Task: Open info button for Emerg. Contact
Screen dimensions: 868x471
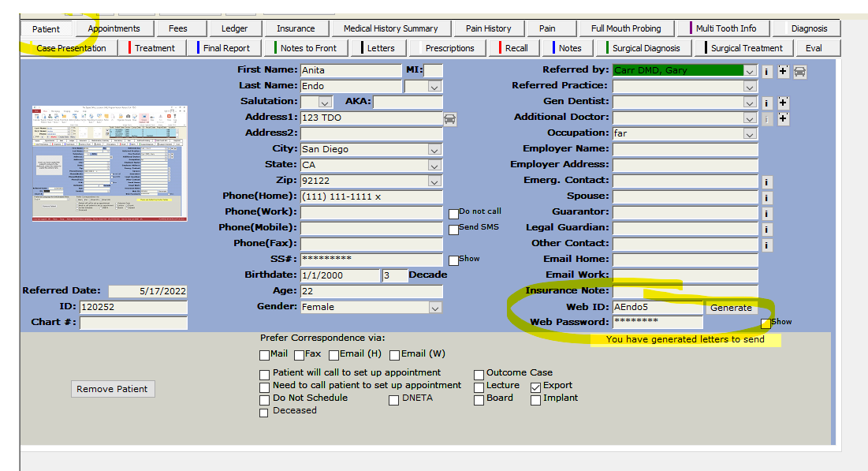Action: coord(766,182)
